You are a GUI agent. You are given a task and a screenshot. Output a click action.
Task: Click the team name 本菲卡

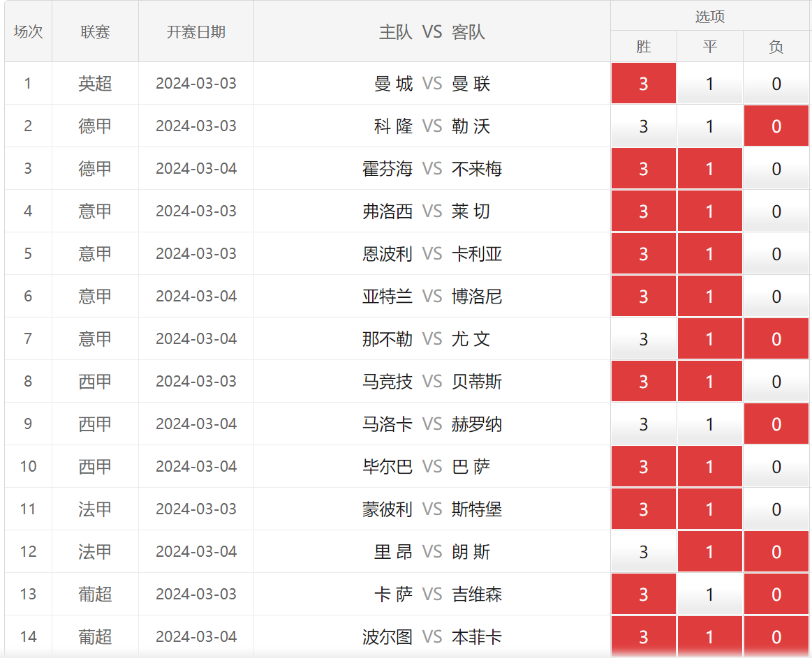click(476, 637)
